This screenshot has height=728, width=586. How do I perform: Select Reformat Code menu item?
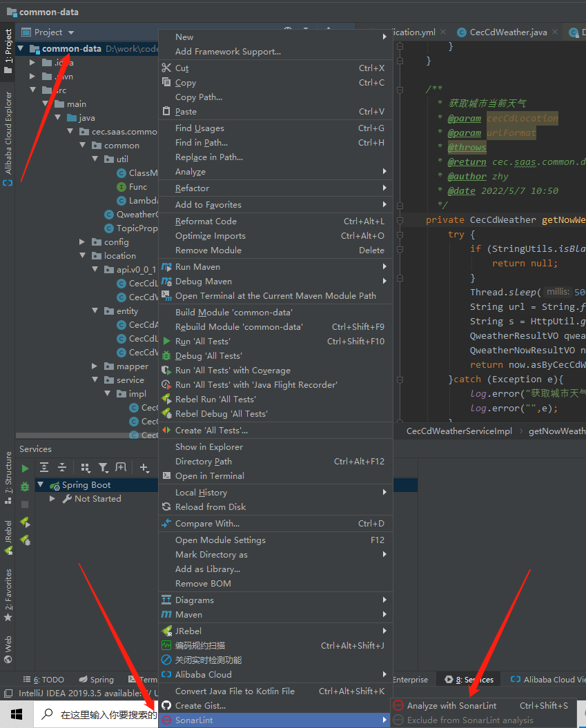(x=276, y=222)
